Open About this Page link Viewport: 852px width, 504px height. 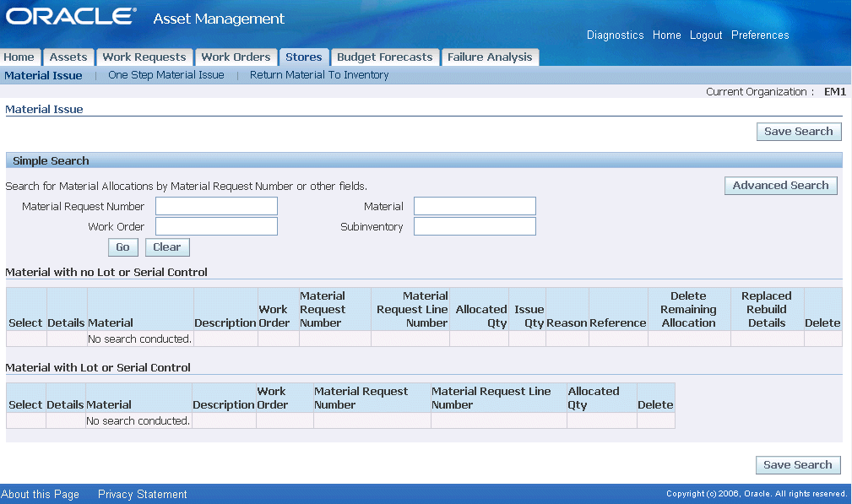(41, 494)
